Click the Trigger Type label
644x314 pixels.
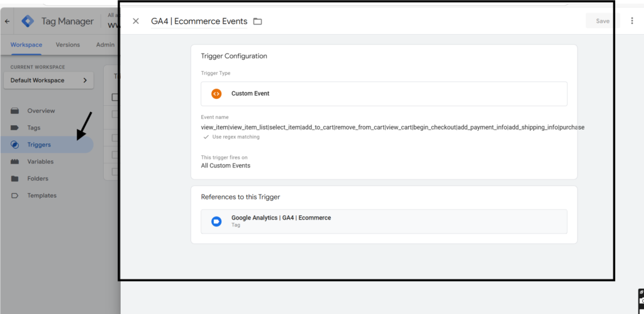point(216,73)
